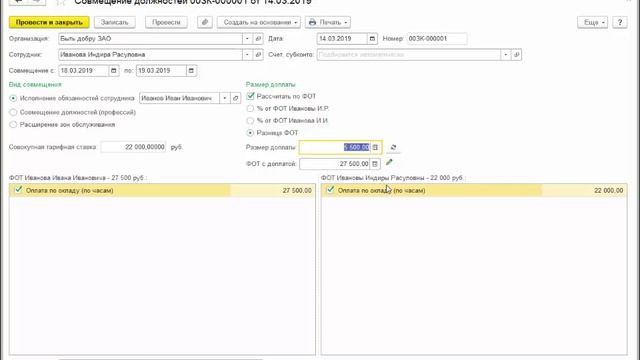Click the refresh icon beside Размер доплаты
The width and height of the screenshot is (640, 360).
(393, 147)
